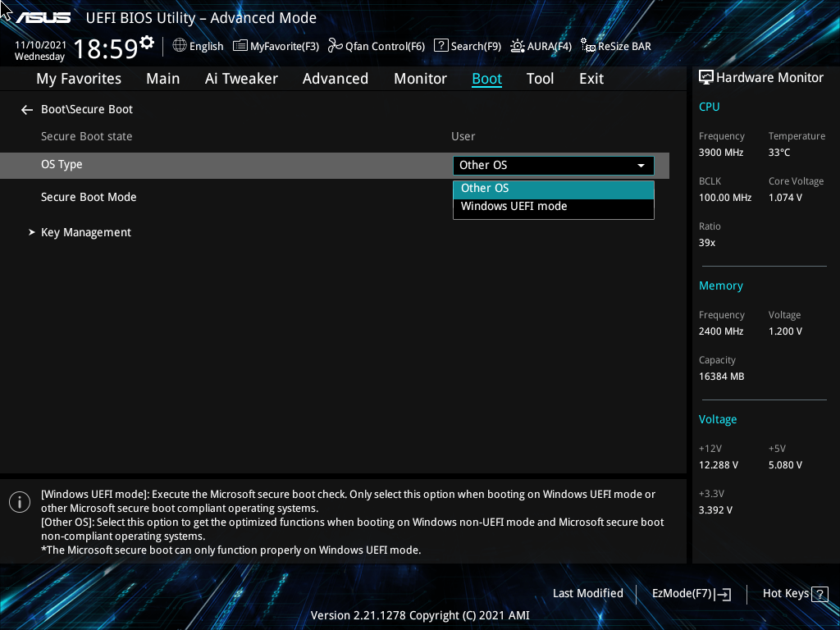Image resolution: width=840 pixels, height=630 pixels.
Task: Open the Ai Tweaker tab
Action: 241,79
